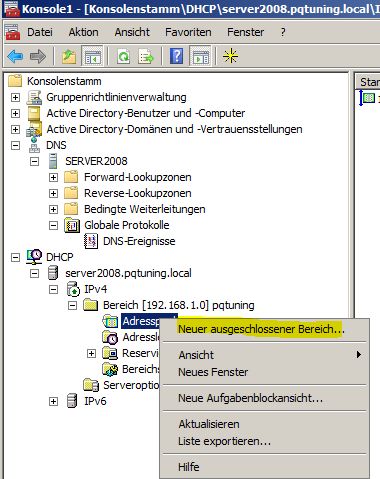Collapse the SERVER2008 node
Viewport: 380px width, 479px height.
tap(34, 161)
